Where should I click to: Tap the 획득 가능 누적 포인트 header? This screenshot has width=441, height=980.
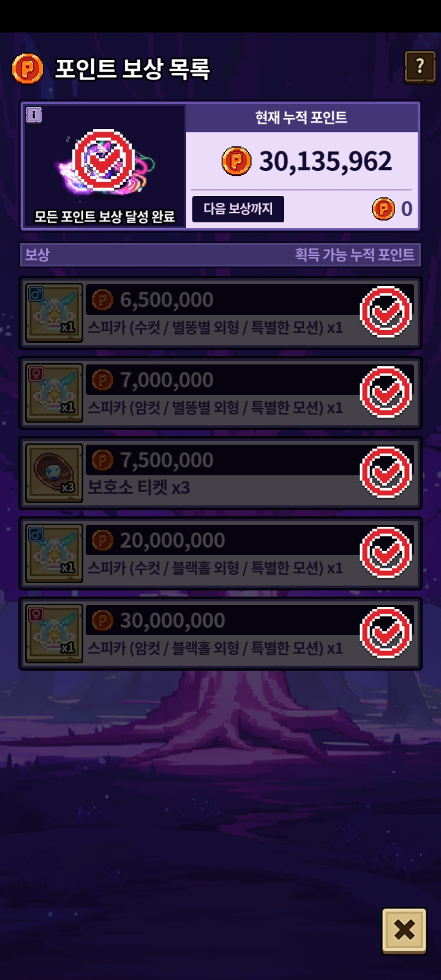[x=355, y=255]
